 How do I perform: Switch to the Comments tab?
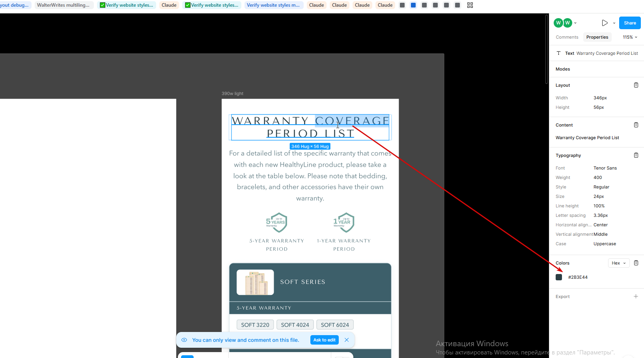click(567, 37)
